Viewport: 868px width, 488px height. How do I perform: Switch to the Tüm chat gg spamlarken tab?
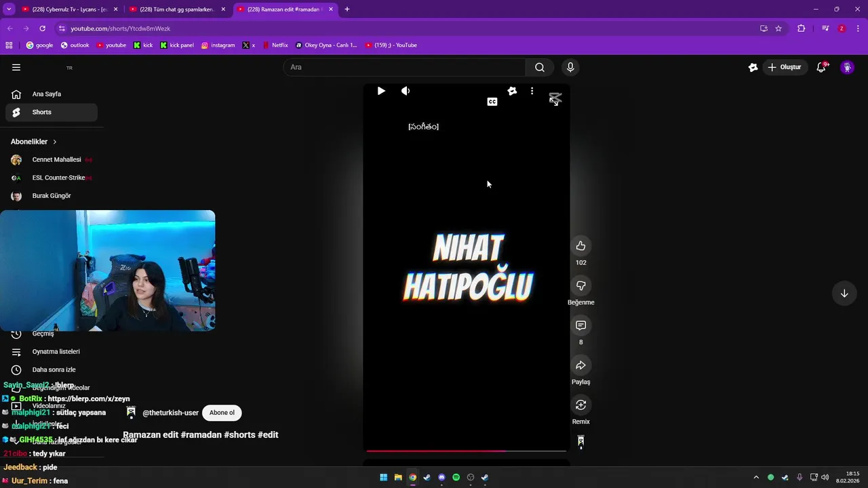click(x=178, y=9)
